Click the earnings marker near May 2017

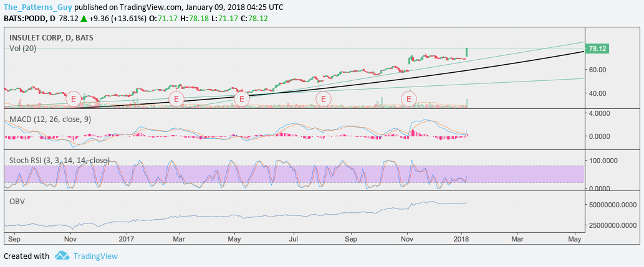tap(241, 99)
